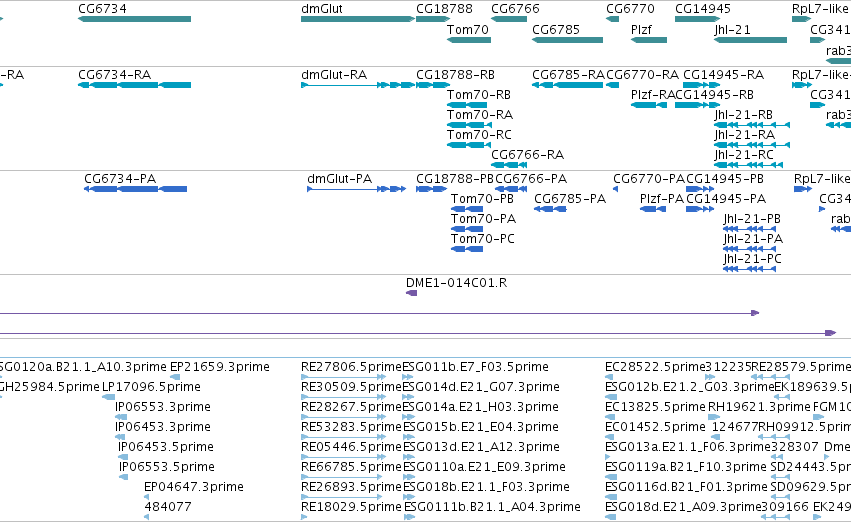Open the CG18788 gene label
This screenshot has height=522, width=851.
(444, 9)
